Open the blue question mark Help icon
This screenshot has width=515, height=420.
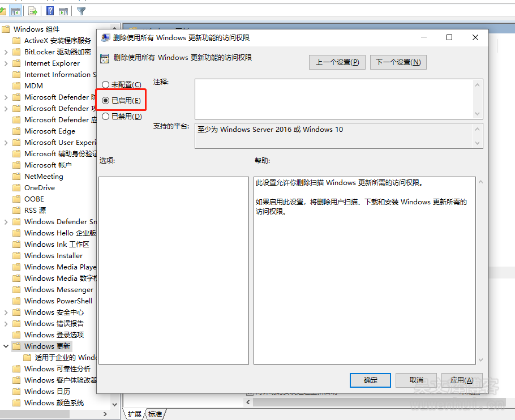50,11
